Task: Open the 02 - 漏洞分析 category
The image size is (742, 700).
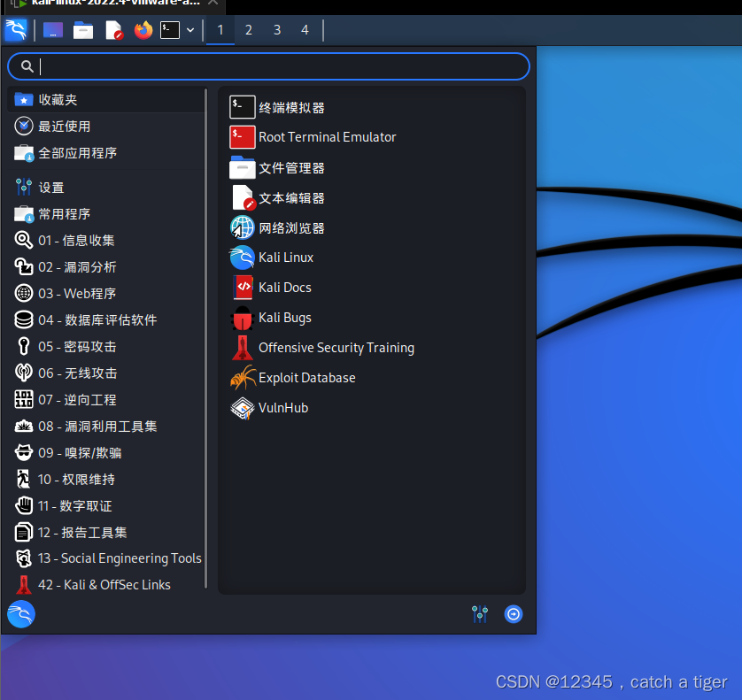Action: click(106, 266)
